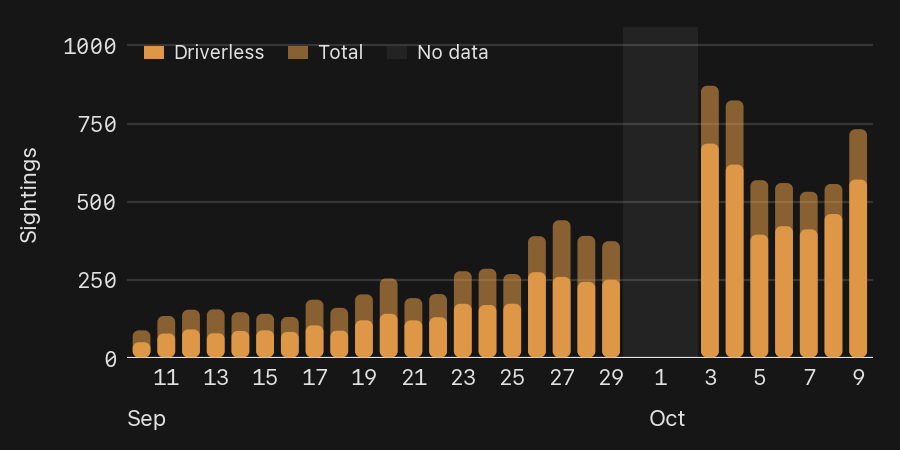Click the Sightings y-axis title
Viewport: 900px width, 450px height.
coord(28,195)
